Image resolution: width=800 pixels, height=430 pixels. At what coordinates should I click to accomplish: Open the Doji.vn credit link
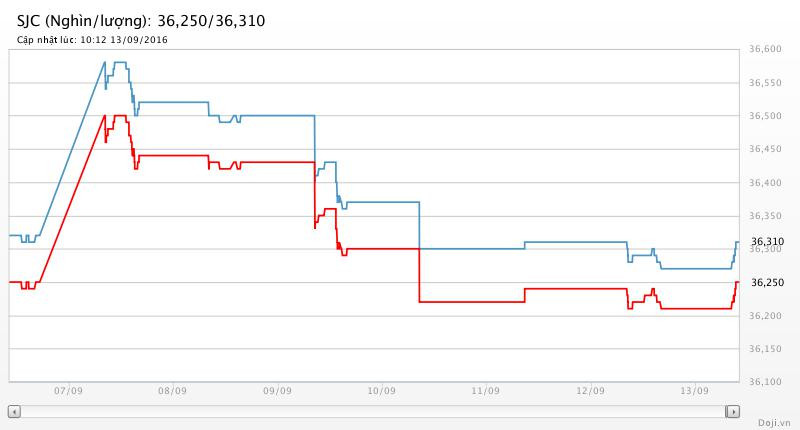[x=772, y=423]
